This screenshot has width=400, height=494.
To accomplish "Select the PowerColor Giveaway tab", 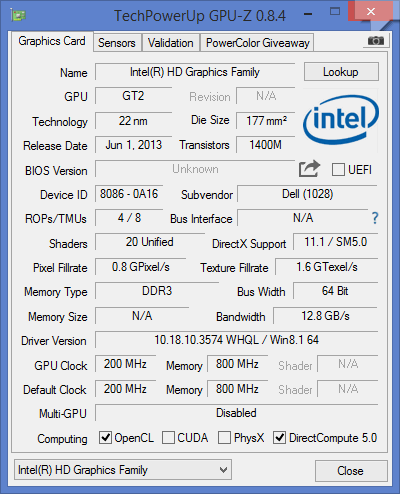I will click(257, 43).
